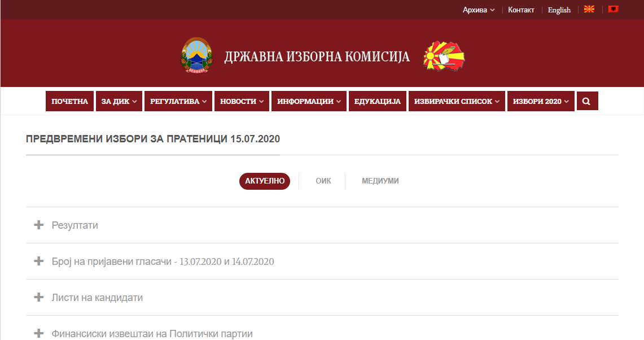Click the search magnifier icon

click(586, 102)
